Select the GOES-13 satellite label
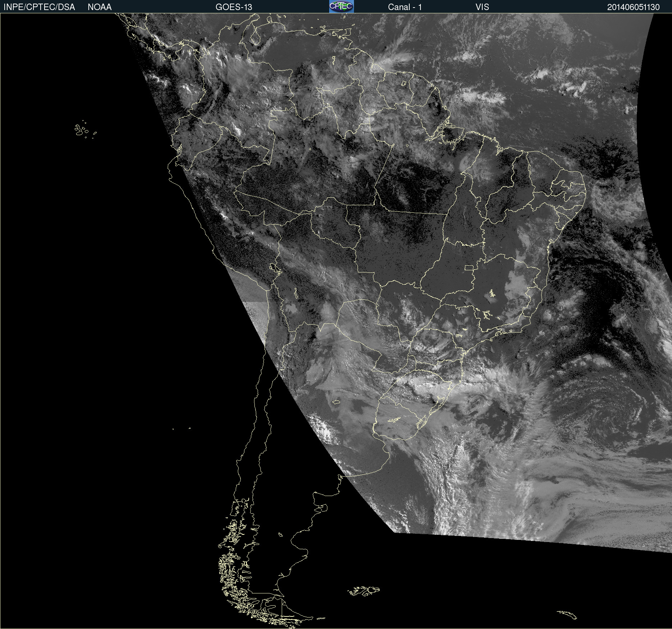672x629 pixels. tap(234, 7)
